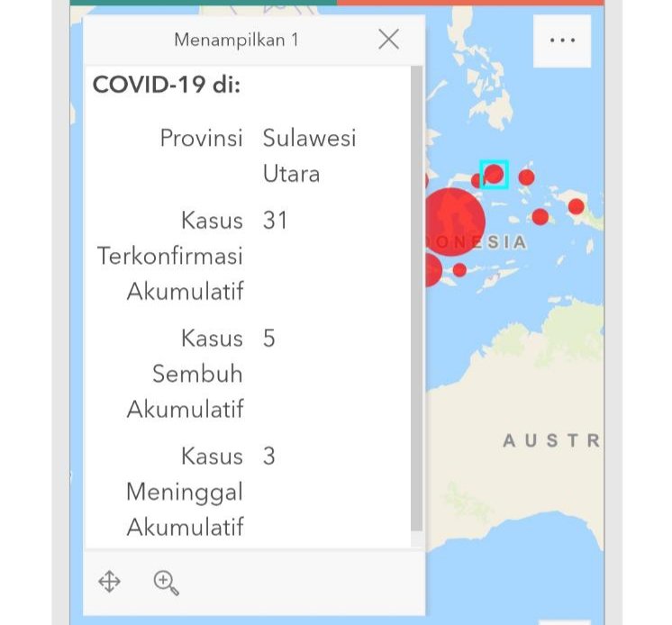This screenshot has height=625, width=672.
Task: Close the Menampilkan 1 popup panel
Action: point(388,39)
